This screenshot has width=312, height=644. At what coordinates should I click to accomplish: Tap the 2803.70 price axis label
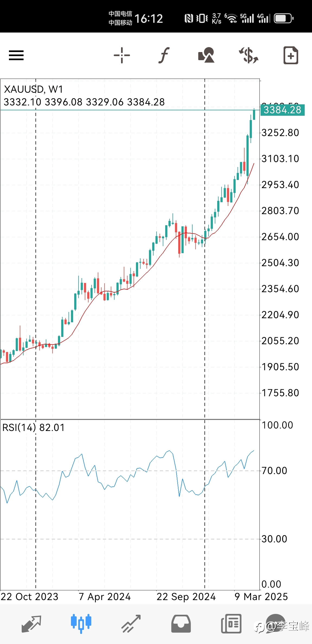pyautogui.click(x=280, y=211)
